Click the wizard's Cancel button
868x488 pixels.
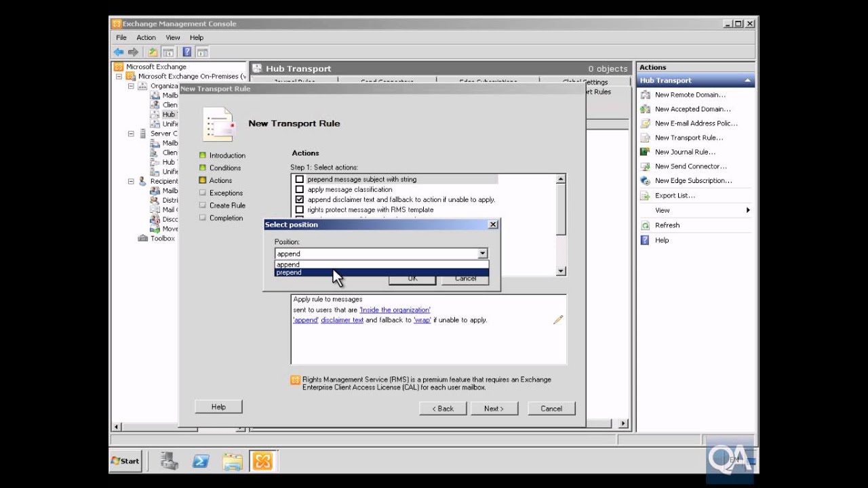pos(551,409)
